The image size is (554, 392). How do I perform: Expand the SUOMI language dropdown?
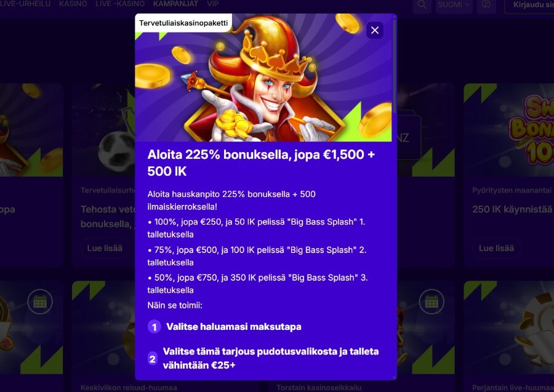[454, 6]
